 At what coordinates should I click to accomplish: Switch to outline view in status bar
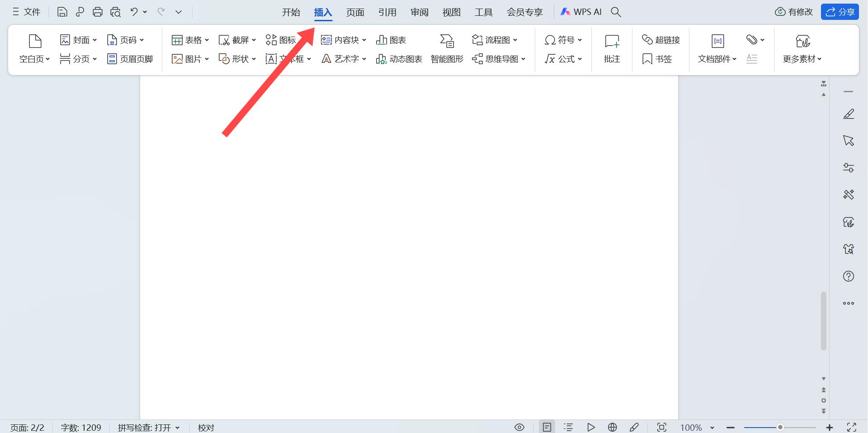pos(568,427)
